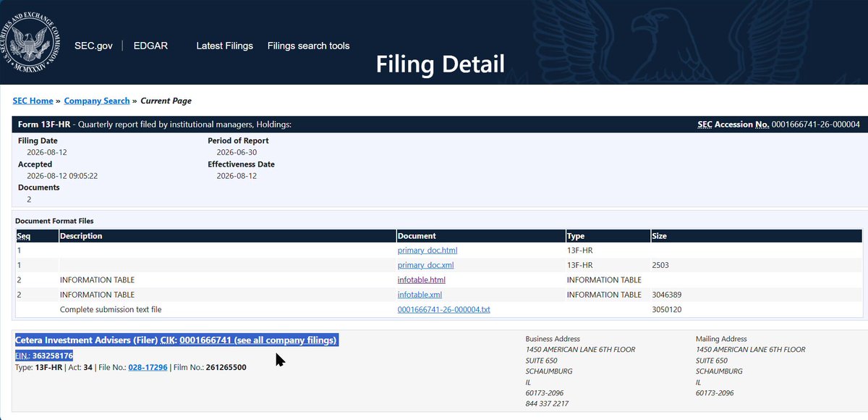Open complete submission text file 0001666741-26-000004.txt

tap(444, 309)
